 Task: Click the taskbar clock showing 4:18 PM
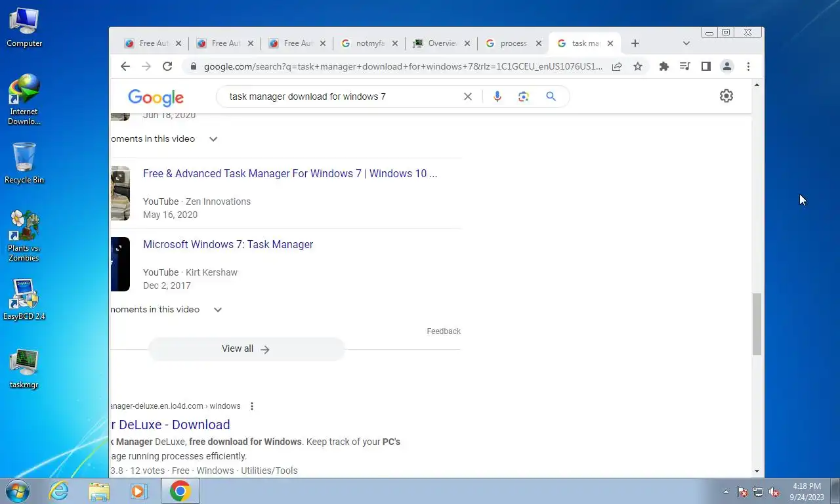pos(807,492)
